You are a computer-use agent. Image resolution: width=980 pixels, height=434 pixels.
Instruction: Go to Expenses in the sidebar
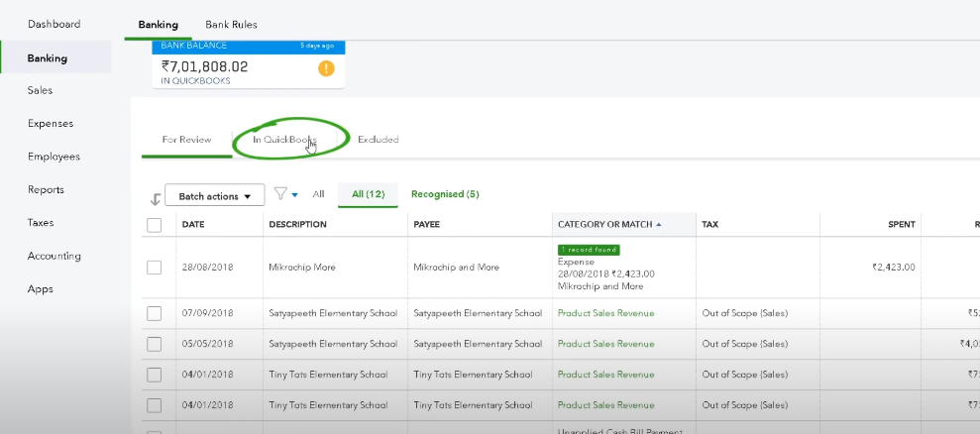(51, 124)
